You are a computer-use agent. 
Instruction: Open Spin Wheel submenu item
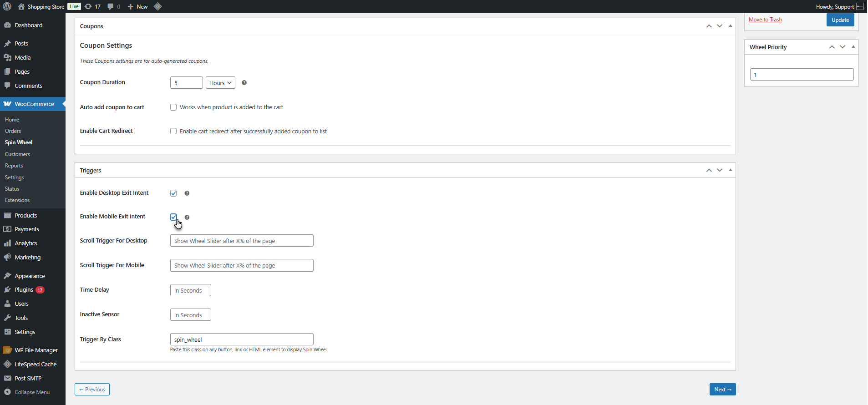[x=19, y=142]
